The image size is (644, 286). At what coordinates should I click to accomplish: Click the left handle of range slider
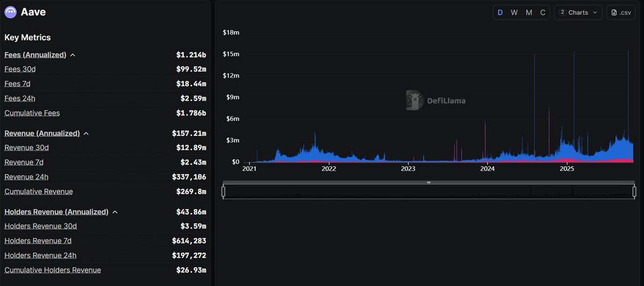[223, 192]
